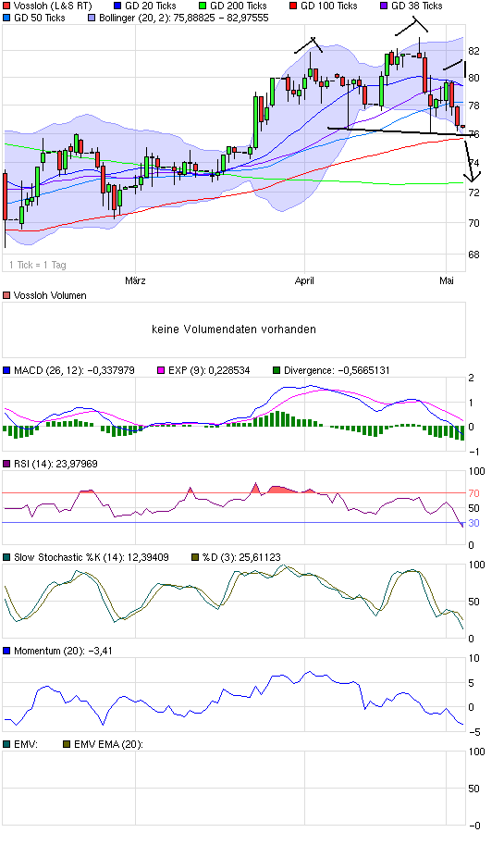Screen dimensions: 504x845
Task: Click the 'GD 50 Ticks' label
Action: (x=40, y=18)
